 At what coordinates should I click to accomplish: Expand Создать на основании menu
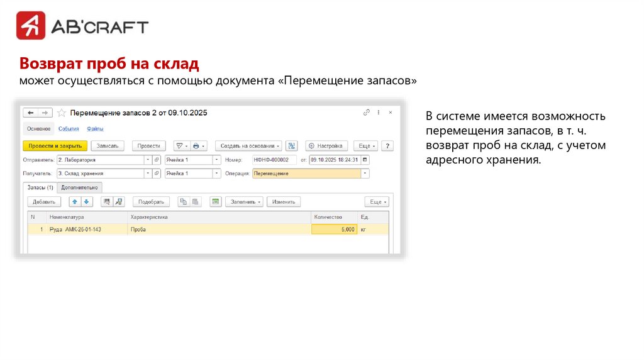[248, 146]
